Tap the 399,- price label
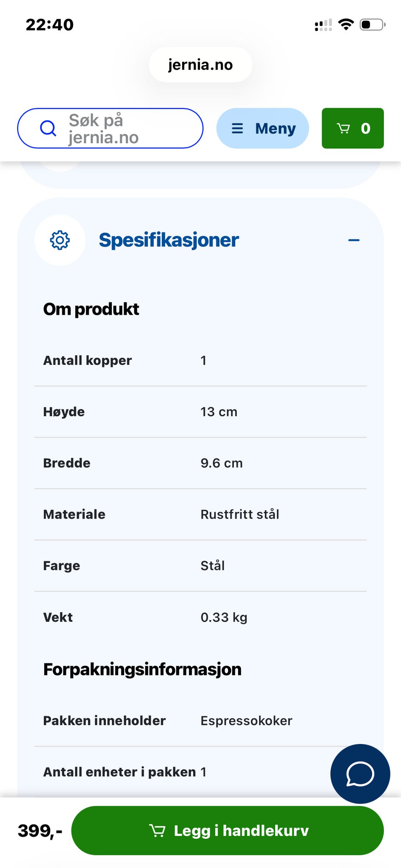 (40, 830)
